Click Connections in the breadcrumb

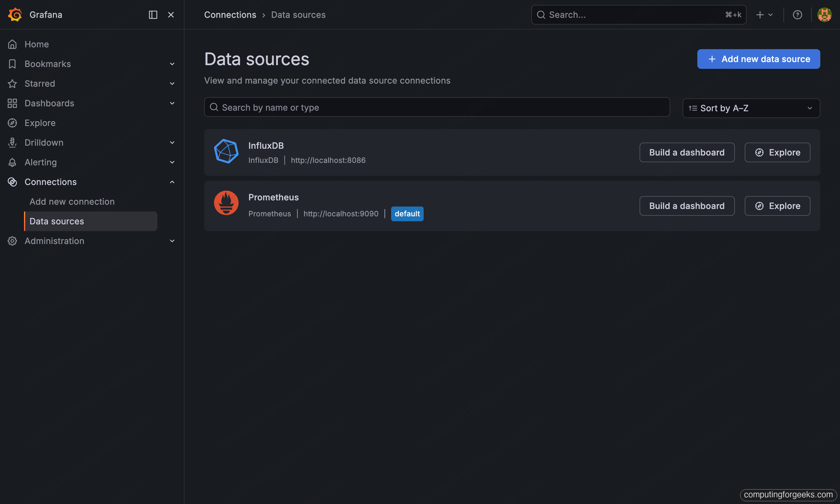coord(230,15)
